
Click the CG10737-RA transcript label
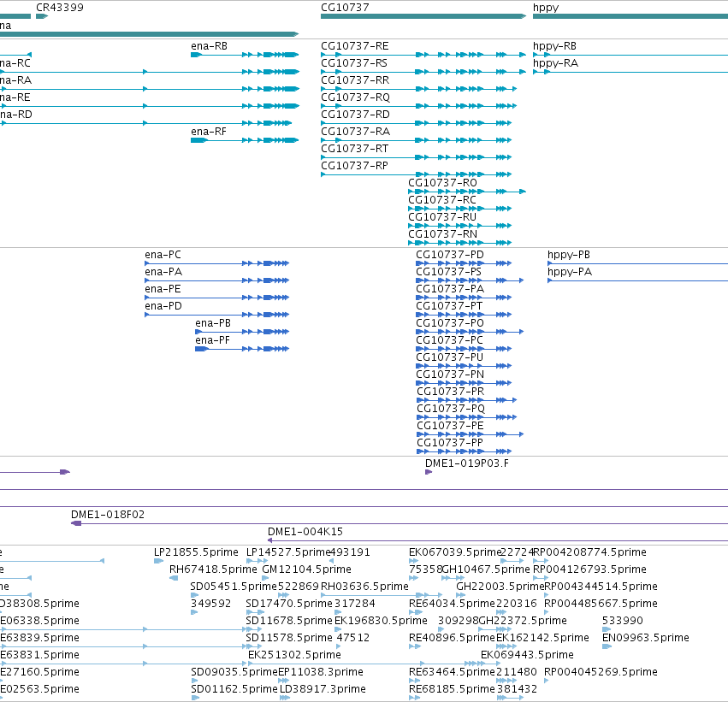355,132
